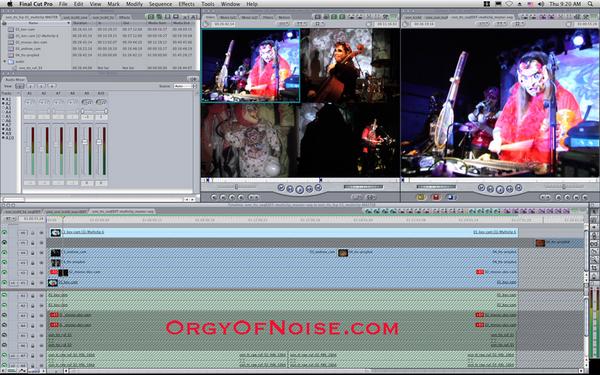Screen dimensions: 600x375
Task: Click Canvas Play In to Out button
Action: pyautogui.click(x=490, y=189)
